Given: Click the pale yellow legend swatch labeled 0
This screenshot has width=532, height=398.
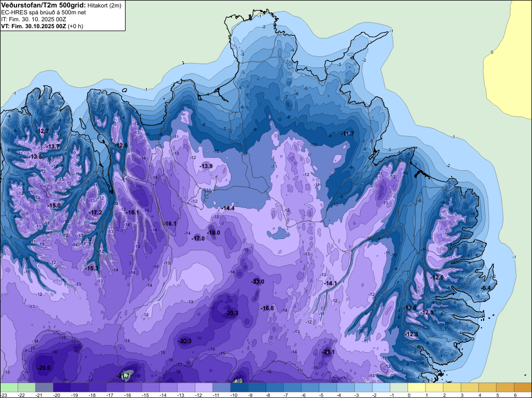Looking at the screenshot, I should point(417,387).
